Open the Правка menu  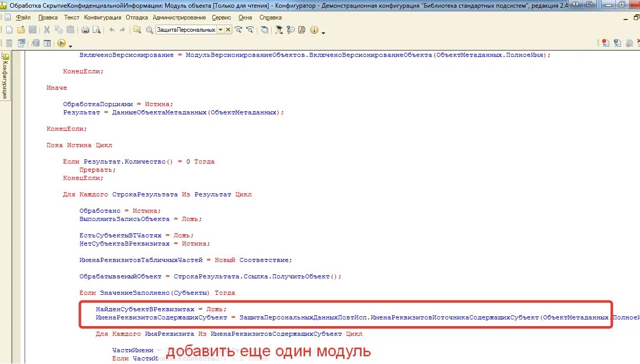pos(48,17)
